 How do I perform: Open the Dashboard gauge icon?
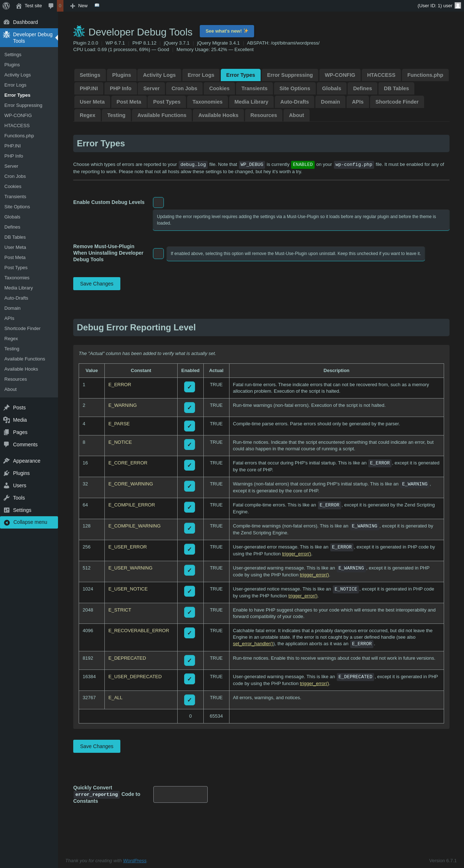tap(7, 22)
